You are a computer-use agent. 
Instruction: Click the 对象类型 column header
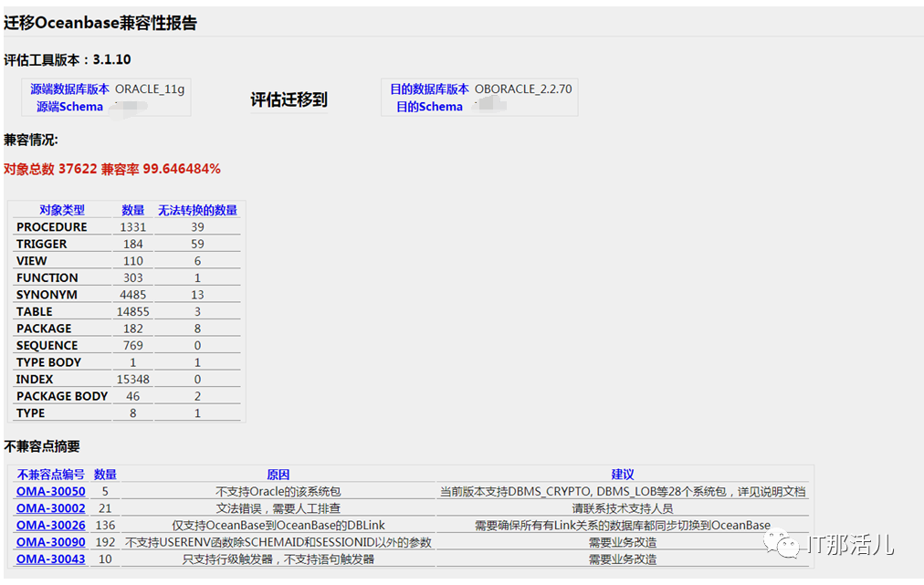[62, 210]
